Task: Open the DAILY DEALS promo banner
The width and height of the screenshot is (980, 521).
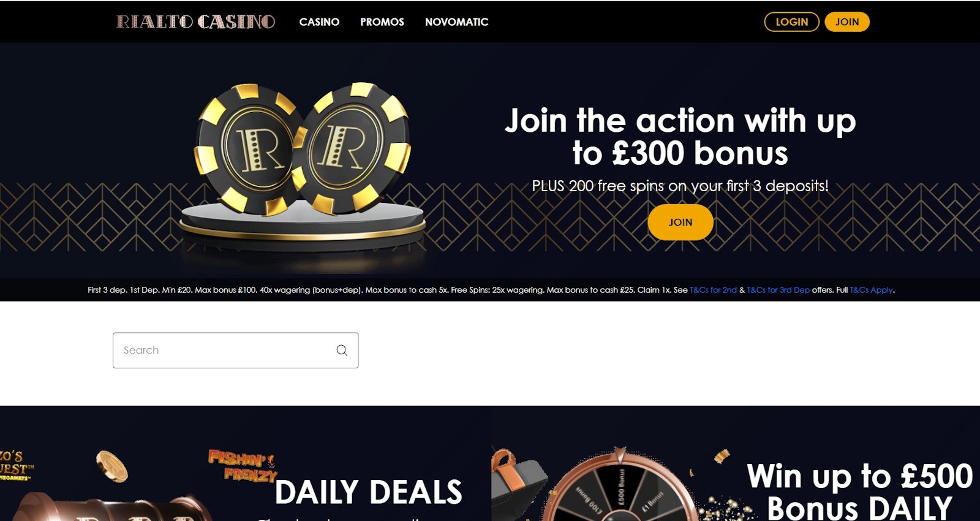Action: pos(245,463)
